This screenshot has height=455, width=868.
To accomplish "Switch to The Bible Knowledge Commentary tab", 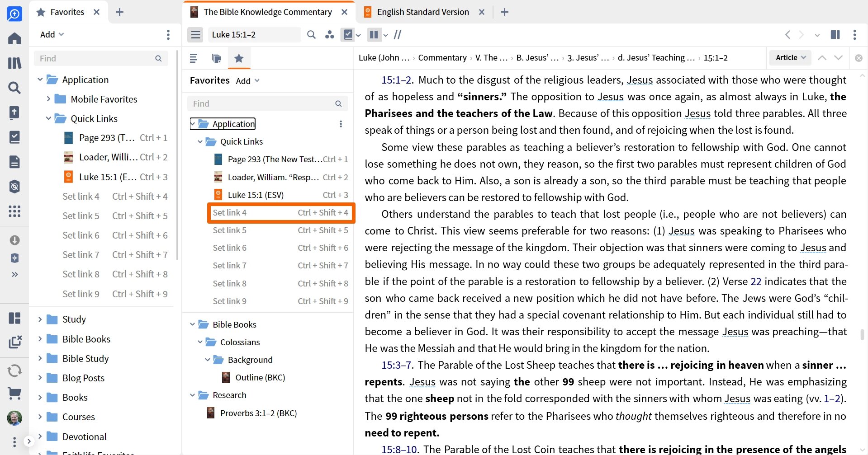I will [268, 12].
